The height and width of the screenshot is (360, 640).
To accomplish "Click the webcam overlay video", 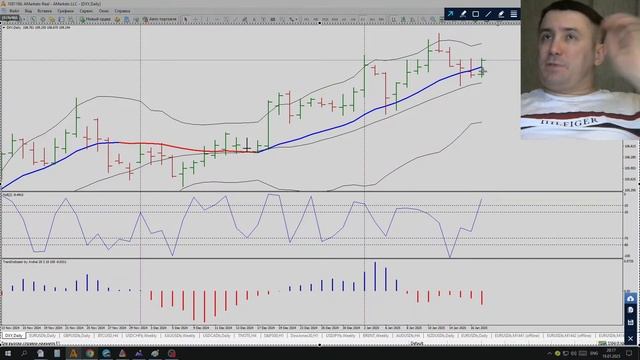I will pos(580,70).
